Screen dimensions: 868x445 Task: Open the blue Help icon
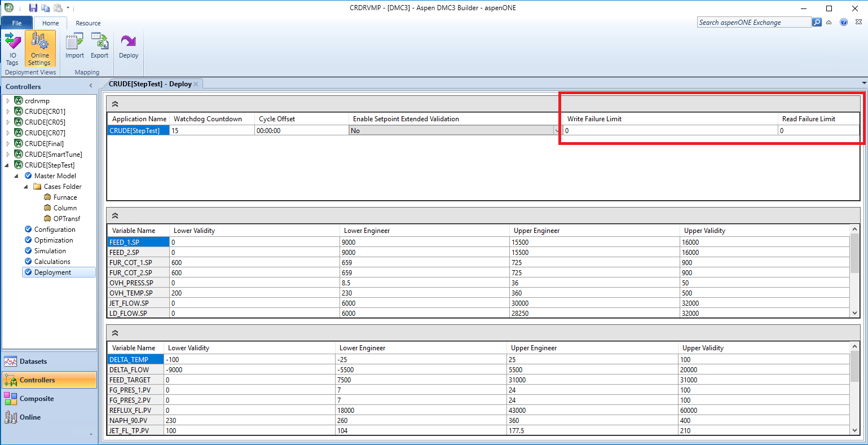tap(844, 23)
